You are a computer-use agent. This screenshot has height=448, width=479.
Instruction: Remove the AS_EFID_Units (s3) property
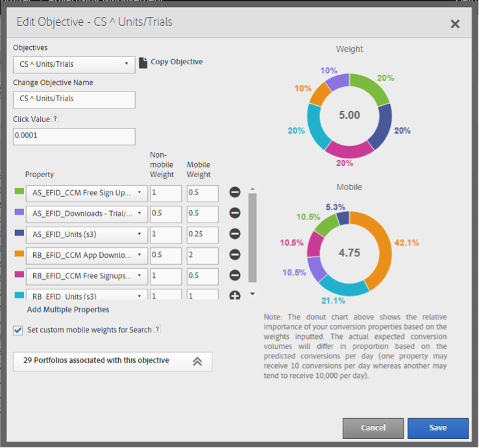click(234, 234)
